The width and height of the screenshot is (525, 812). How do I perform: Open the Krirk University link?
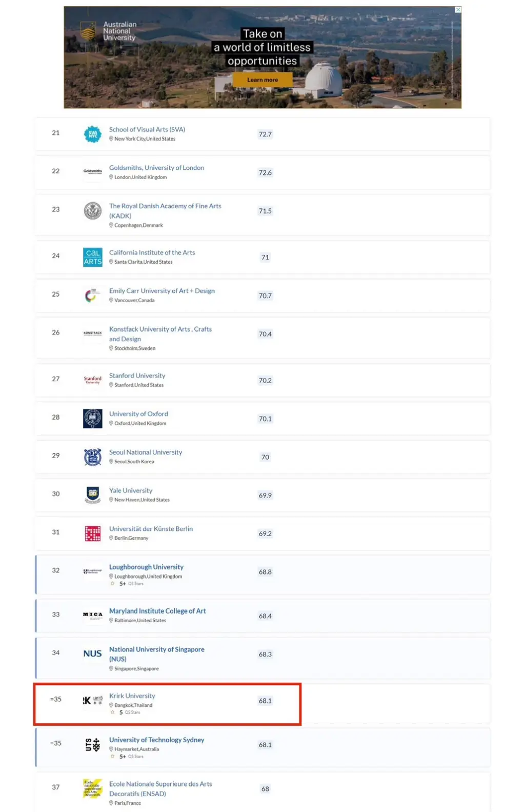click(132, 696)
